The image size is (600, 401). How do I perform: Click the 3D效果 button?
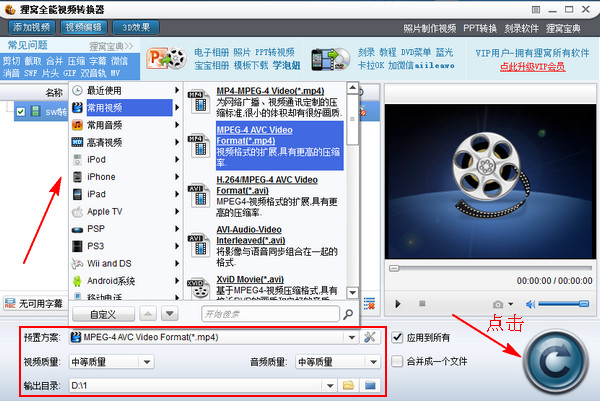click(136, 27)
